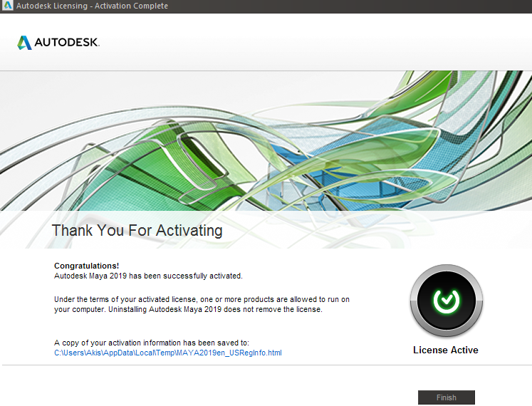
Task: Click the 'Thank You For Activating' heading
Action: pos(137,231)
